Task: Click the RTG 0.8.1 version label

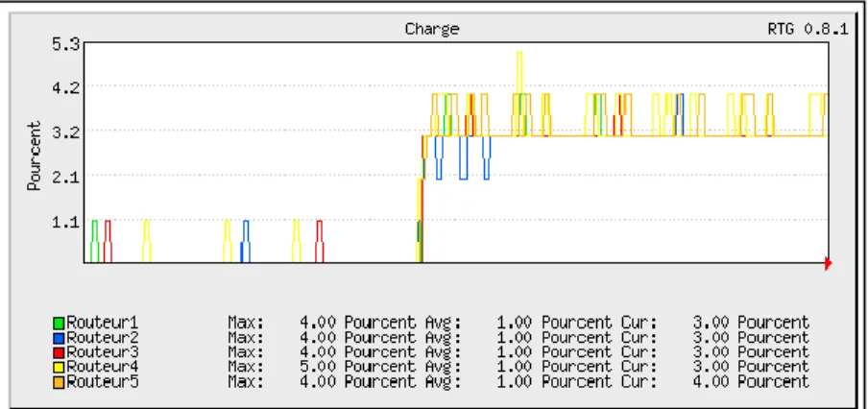Action: [808, 29]
